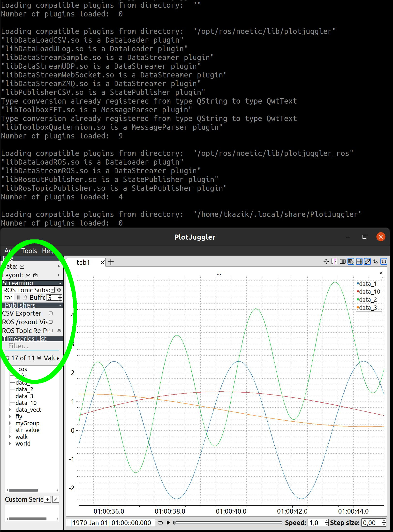Enable the ROS Topic Re-Publisher

(x=51, y=331)
